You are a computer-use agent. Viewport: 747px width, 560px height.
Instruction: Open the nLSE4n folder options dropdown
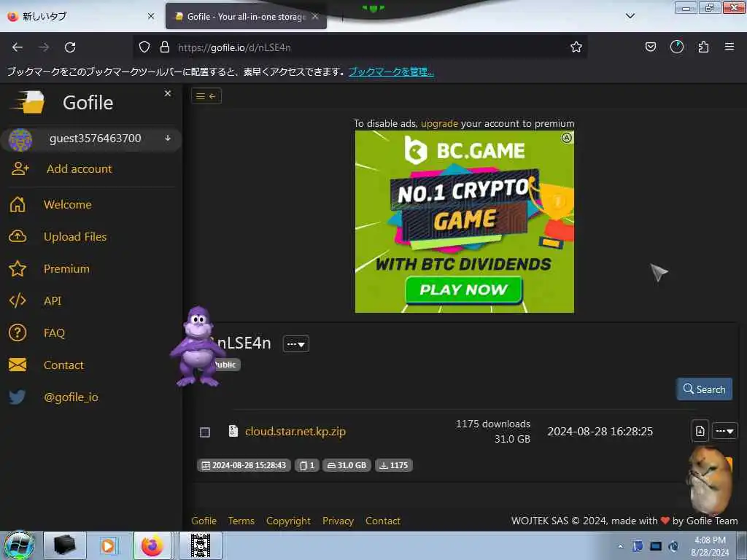(296, 344)
